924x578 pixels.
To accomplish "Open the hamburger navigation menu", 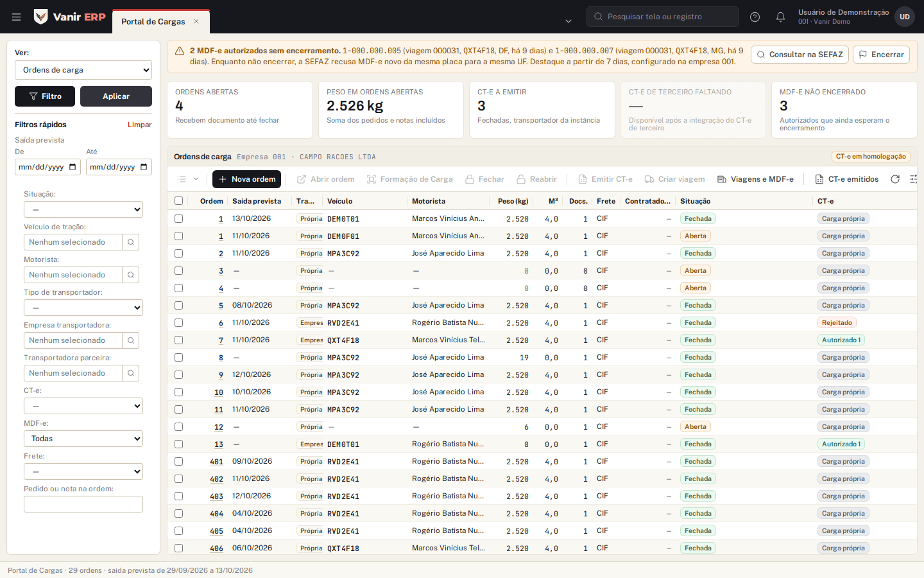I will pos(17,17).
